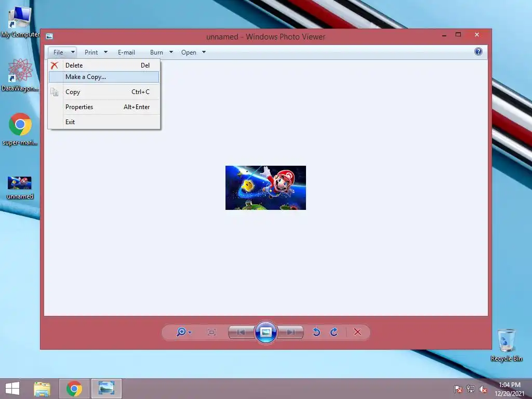Select the My Computer desktop icon
Image resolution: width=532 pixels, height=399 pixels.
(x=20, y=21)
